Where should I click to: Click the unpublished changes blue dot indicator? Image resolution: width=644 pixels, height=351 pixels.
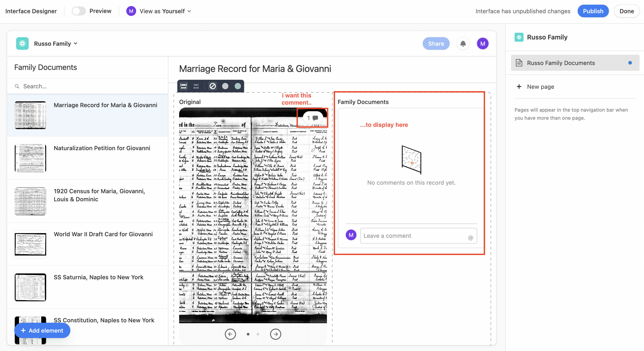click(630, 63)
